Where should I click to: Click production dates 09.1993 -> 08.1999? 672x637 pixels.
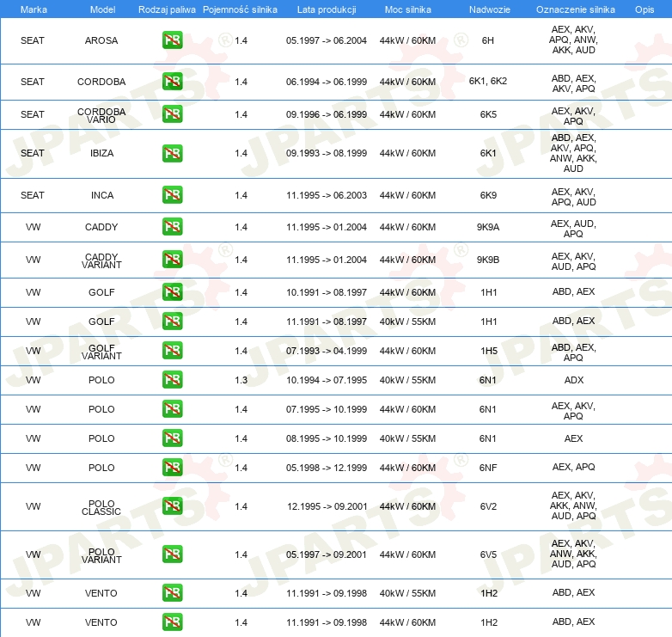(327, 153)
